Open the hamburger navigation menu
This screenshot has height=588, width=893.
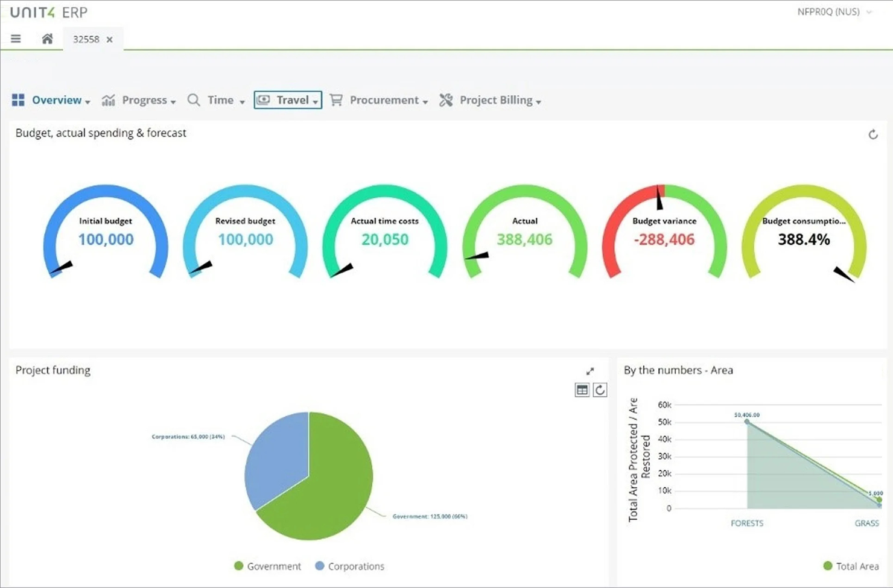(16, 39)
